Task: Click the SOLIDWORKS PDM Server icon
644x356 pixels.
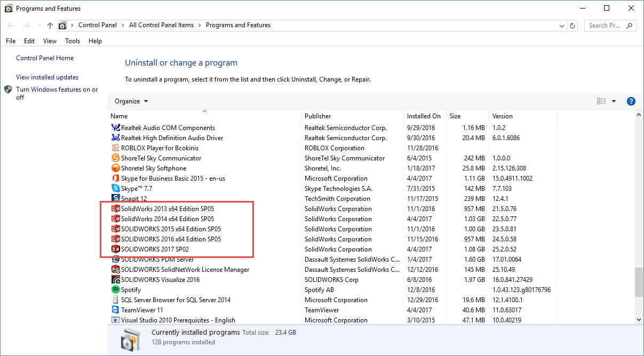Action: click(x=116, y=260)
